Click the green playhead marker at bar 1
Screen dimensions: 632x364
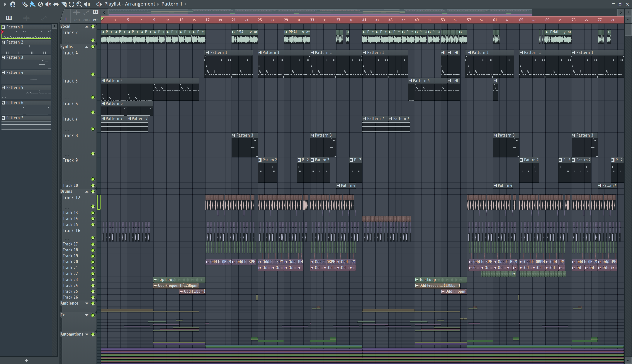pos(102,19)
